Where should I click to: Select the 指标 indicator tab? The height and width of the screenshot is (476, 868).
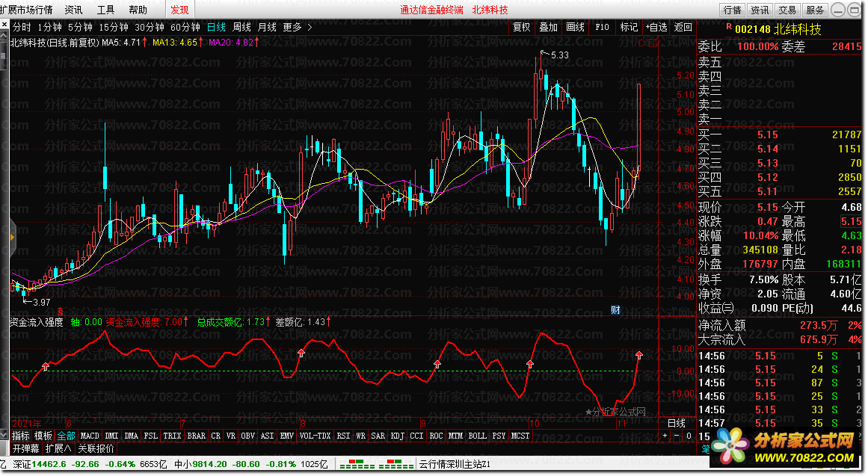(20, 436)
